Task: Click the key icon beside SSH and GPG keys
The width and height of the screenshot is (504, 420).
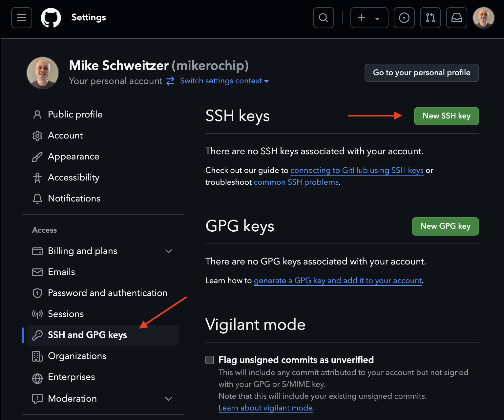Action: pos(37,335)
